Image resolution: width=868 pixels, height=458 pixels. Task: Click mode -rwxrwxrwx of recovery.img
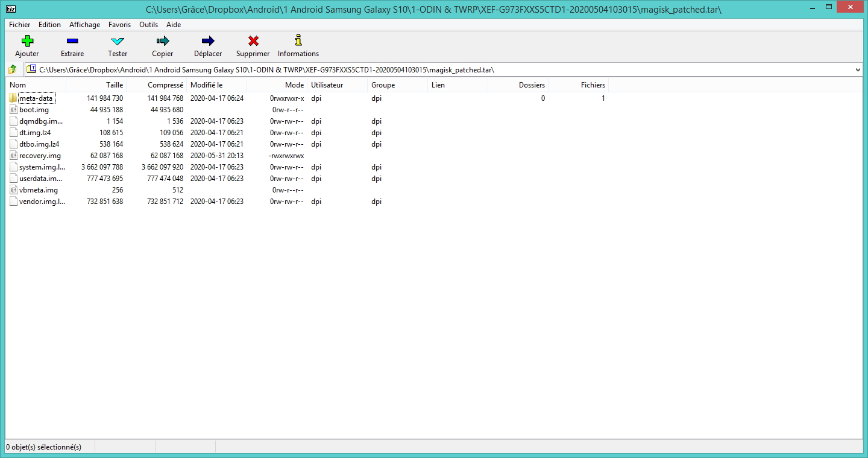286,156
